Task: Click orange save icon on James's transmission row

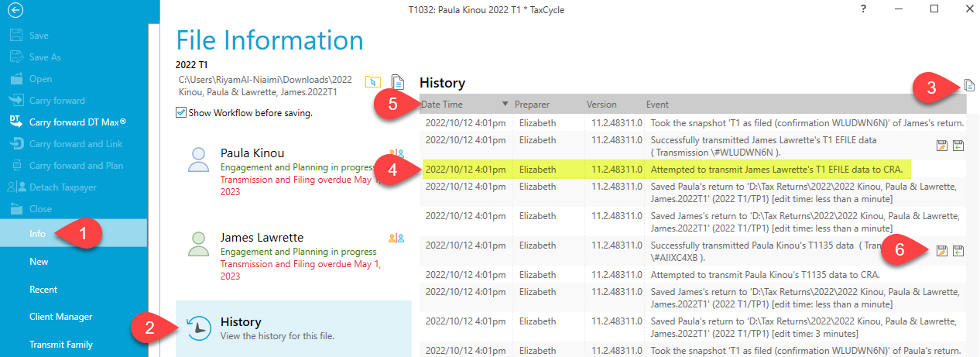Action: [942, 145]
